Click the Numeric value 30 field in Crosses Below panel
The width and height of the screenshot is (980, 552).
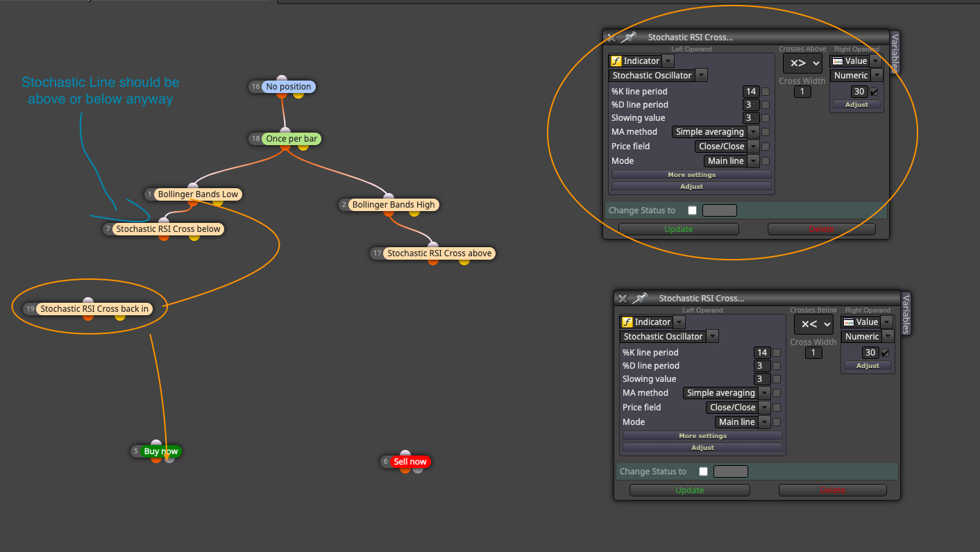click(x=870, y=353)
